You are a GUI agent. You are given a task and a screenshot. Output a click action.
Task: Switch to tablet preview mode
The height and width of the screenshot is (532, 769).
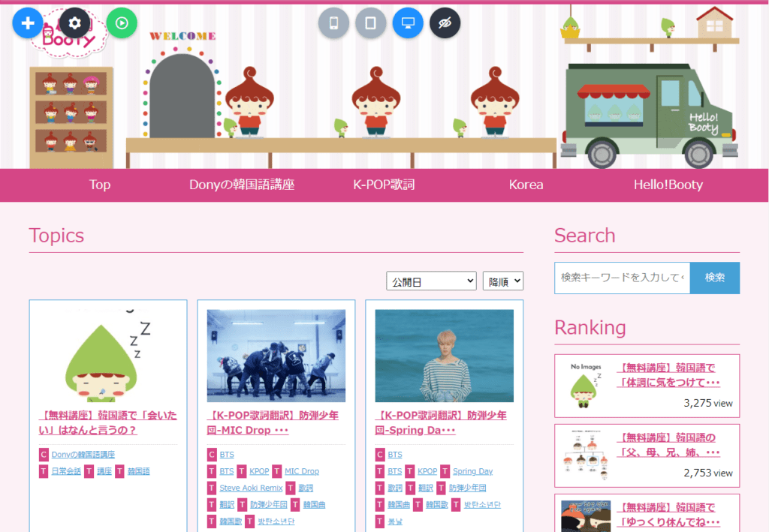tap(370, 23)
